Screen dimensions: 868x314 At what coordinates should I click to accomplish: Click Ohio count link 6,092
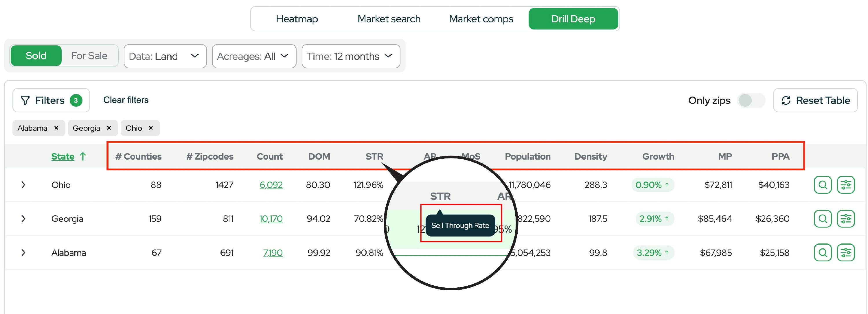[271, 185]
